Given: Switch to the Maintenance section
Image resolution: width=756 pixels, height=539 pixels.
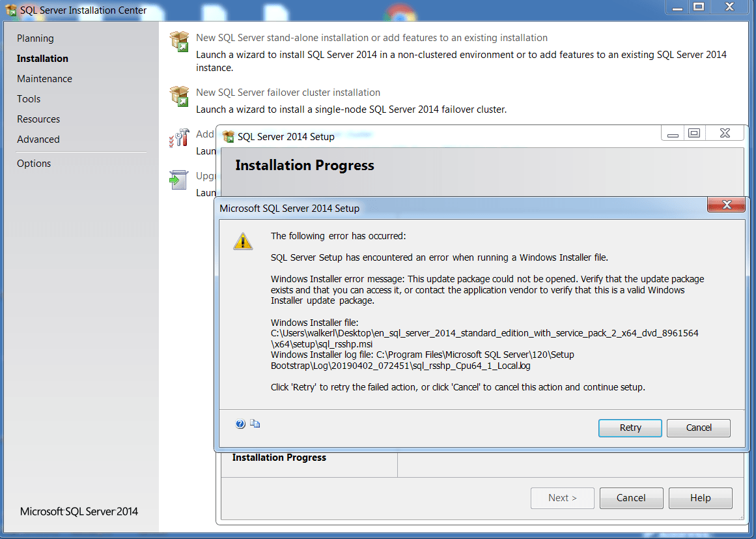Looking at the screenshot, I should tap(44, 78).
